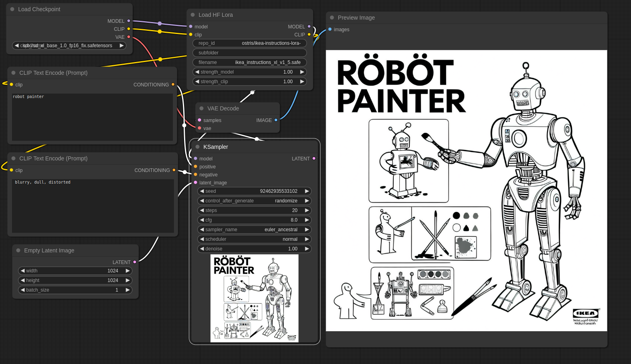This screenshot has width=631, height=364.
Task: Increase steps with its right arrow
Action: pyautogui.click(x=307, y=210)
